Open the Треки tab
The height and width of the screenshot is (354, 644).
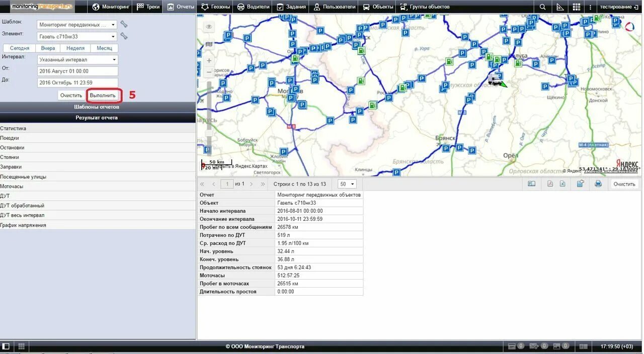pos(148,7)
